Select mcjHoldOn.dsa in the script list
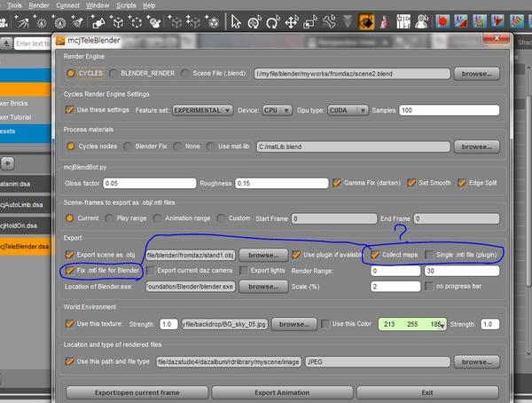Image resolution: width=532 pixels, height=403 pixels. coord(26,225)
